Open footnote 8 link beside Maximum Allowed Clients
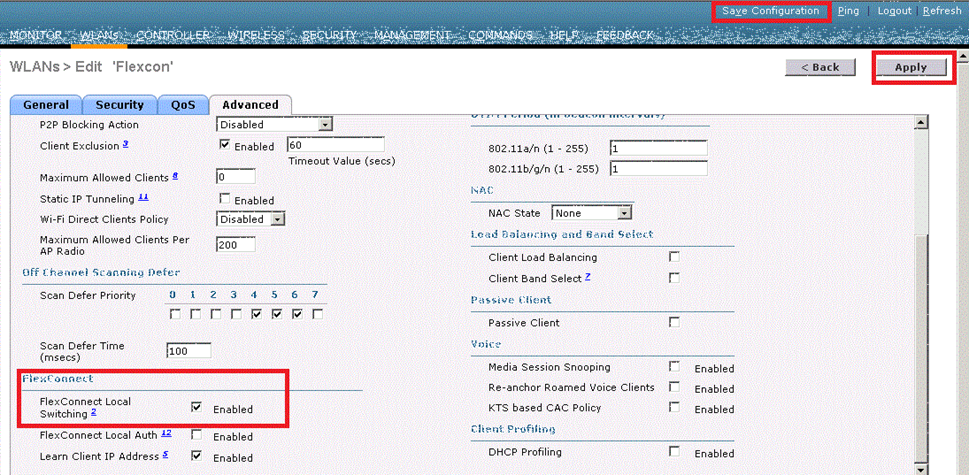The height and width of the screenshot is (475, 969). [176, 176]
